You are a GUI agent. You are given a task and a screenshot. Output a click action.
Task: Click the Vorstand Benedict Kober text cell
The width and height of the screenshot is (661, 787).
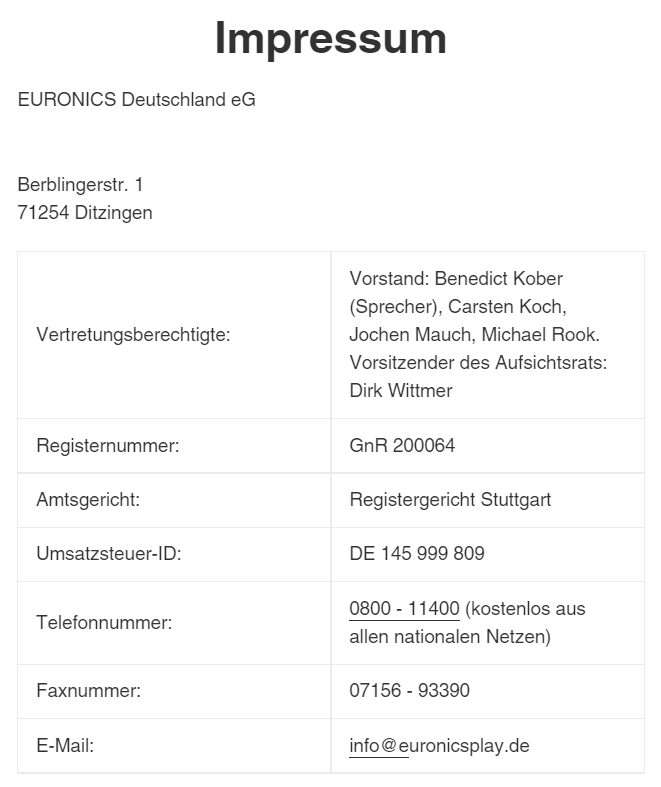pos(488,335)
